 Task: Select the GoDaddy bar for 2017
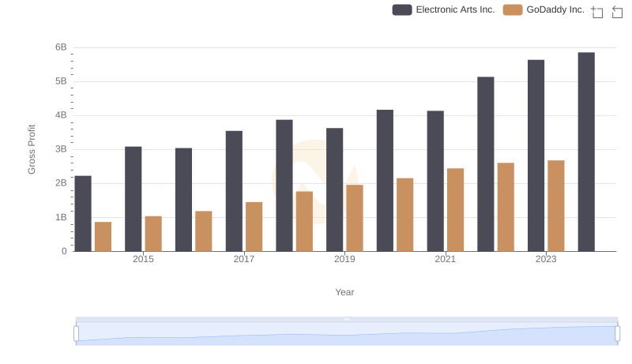coord(254,227)
